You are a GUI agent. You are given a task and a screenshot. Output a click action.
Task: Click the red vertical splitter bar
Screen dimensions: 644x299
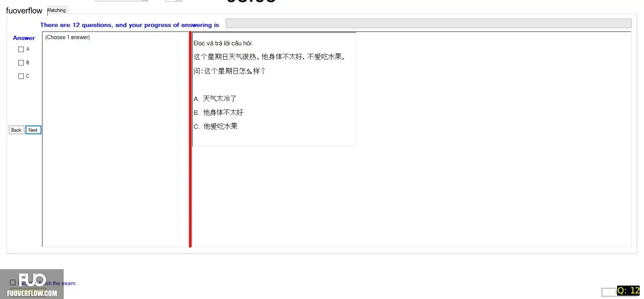point(190,139)
